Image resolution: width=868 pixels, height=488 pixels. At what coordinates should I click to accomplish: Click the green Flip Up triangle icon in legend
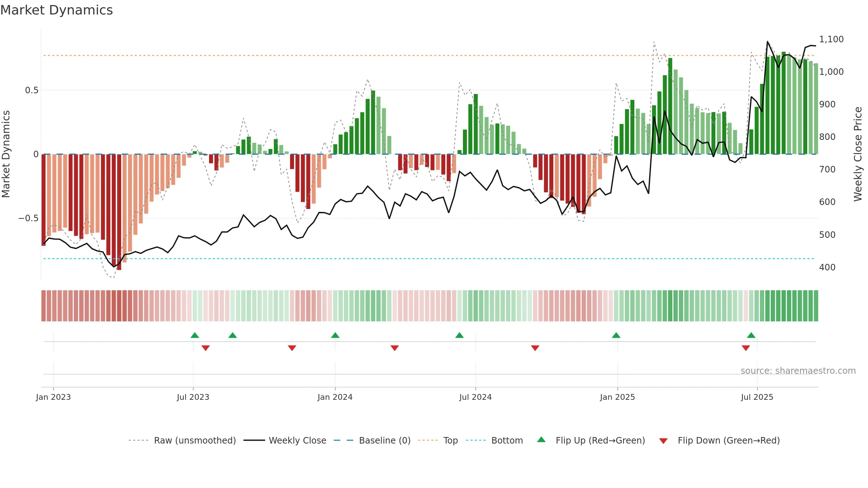541,440
